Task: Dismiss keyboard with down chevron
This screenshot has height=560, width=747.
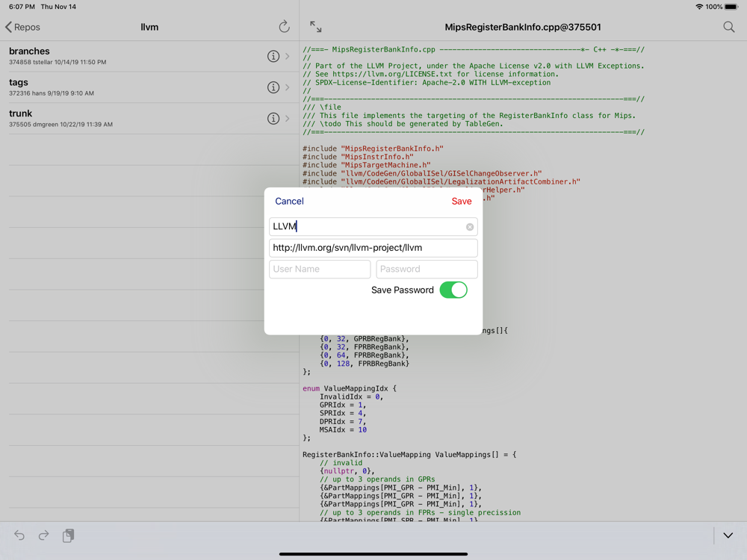Action: [728, 535]
